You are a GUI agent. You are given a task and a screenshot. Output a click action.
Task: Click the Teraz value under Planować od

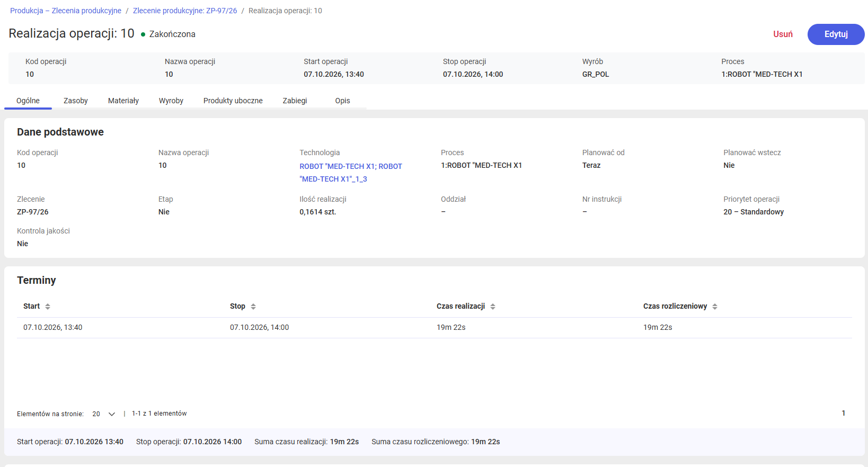591,165
